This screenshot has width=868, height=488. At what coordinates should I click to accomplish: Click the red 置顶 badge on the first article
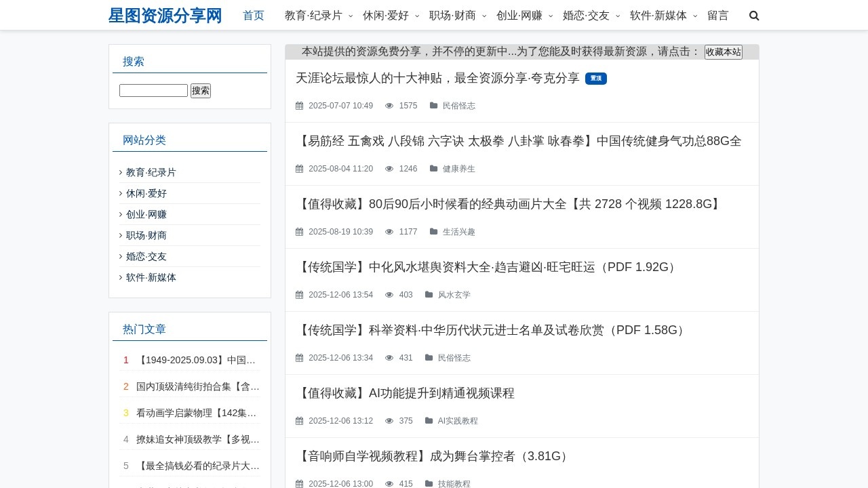point(596,79)
